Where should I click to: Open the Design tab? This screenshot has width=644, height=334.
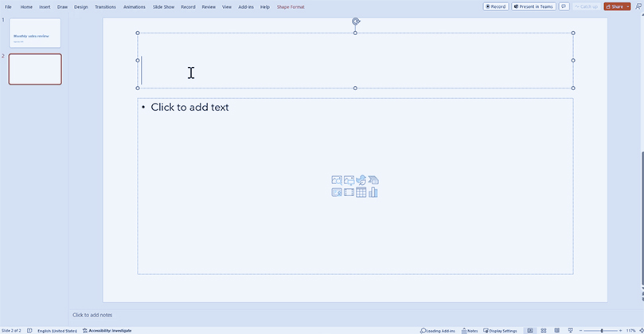tap(81, 7)
